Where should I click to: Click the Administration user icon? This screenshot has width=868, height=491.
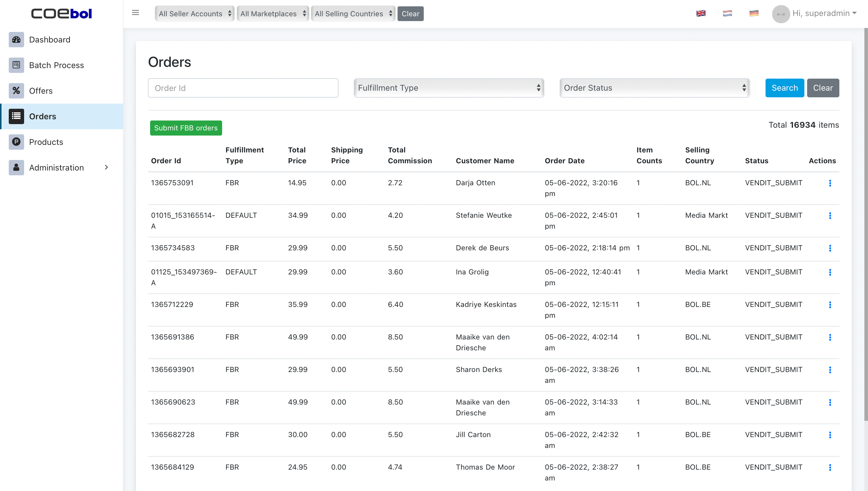[x=16, y=167]
